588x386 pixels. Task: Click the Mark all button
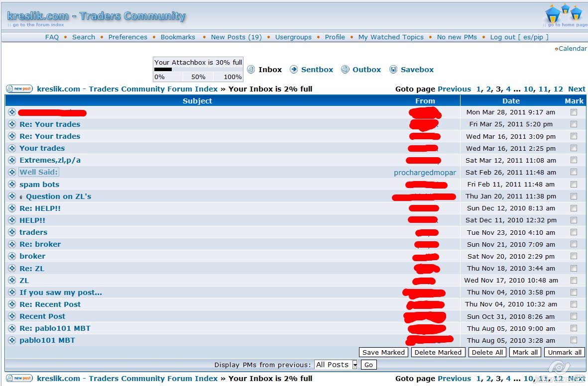tap(525, 352)
